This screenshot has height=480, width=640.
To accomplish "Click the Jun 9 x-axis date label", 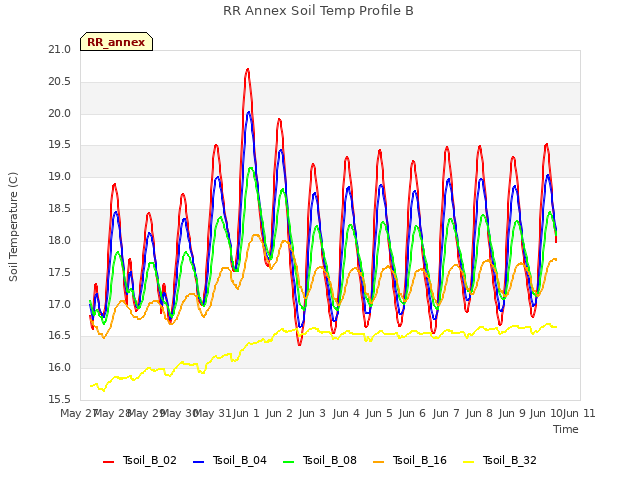I will [512, 414].
